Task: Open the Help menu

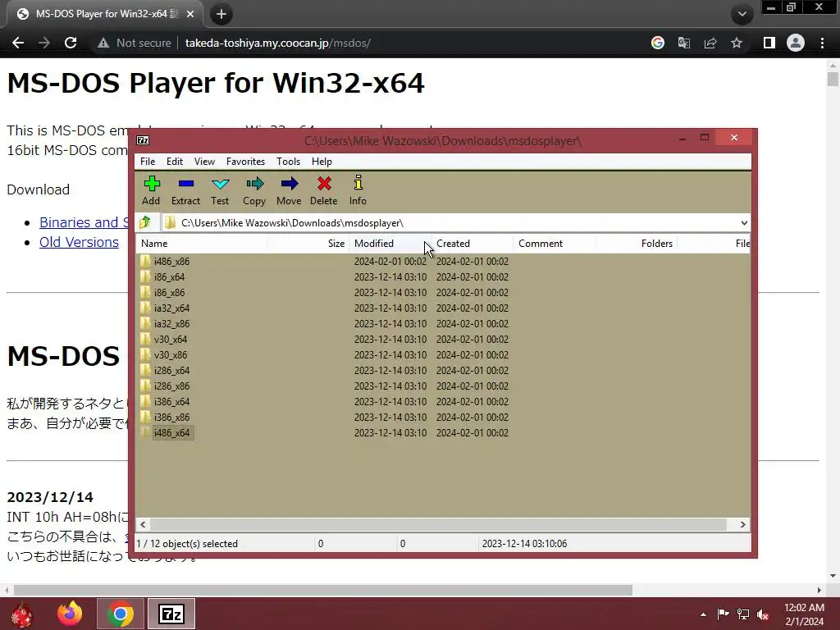Action: (322, 162)
